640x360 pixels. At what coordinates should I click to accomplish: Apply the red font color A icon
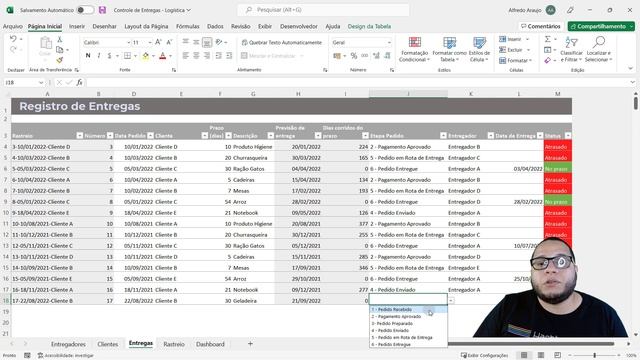click(x=162, y=56)
